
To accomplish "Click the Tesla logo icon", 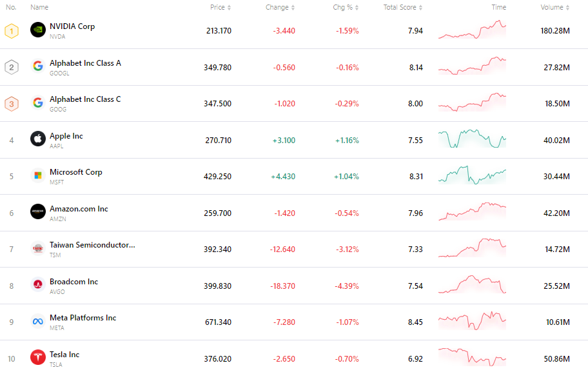I will (x=37, y=357).
